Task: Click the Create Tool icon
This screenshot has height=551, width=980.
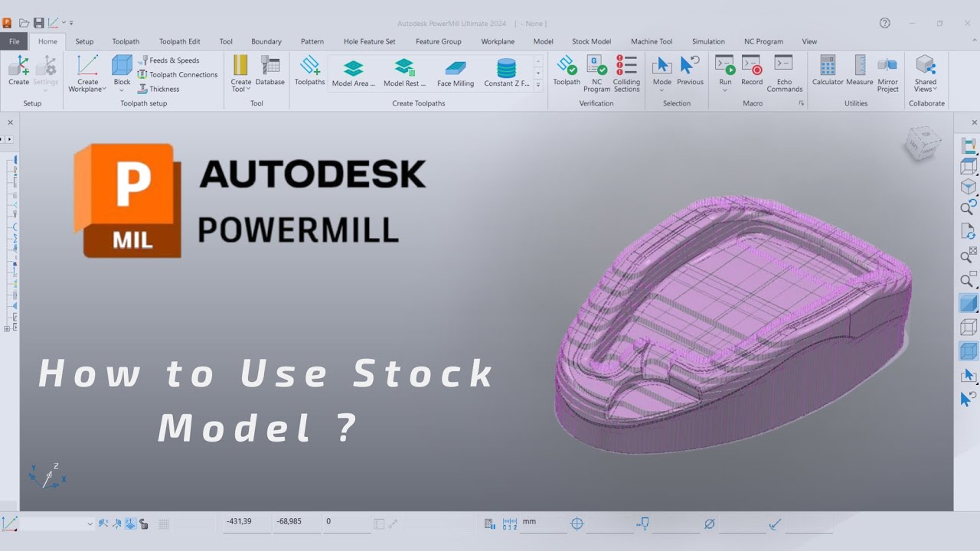Action: pyautogui.click(x=240, y=65)
